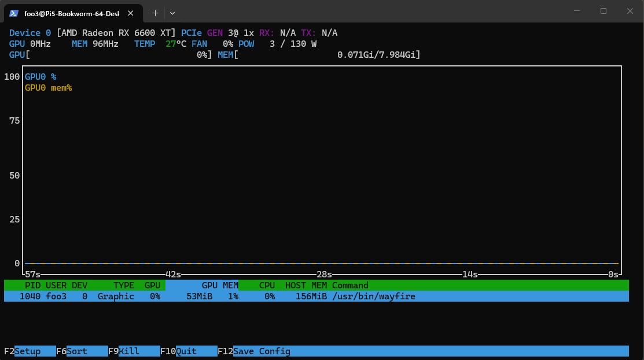Click the PowerShell icon in the terminal tab
Viewport: 644px width, 360px height.
coord(13,13)
